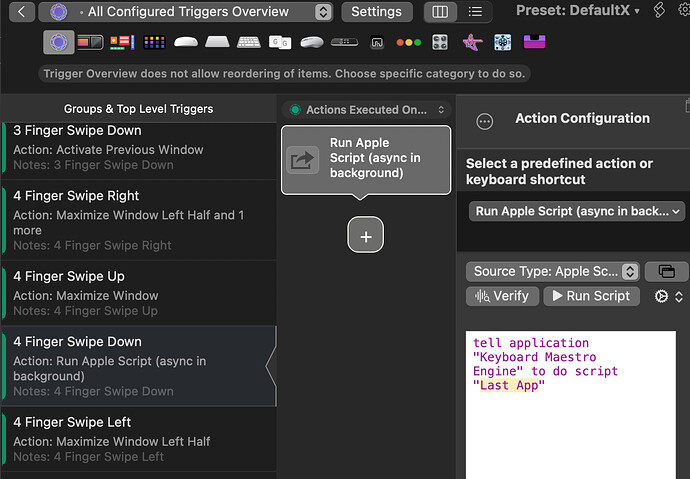This screenshot has height=479, width=690.
Task: Select the 4 Finger Swipe Down trigger
Action: coord(139,366)
